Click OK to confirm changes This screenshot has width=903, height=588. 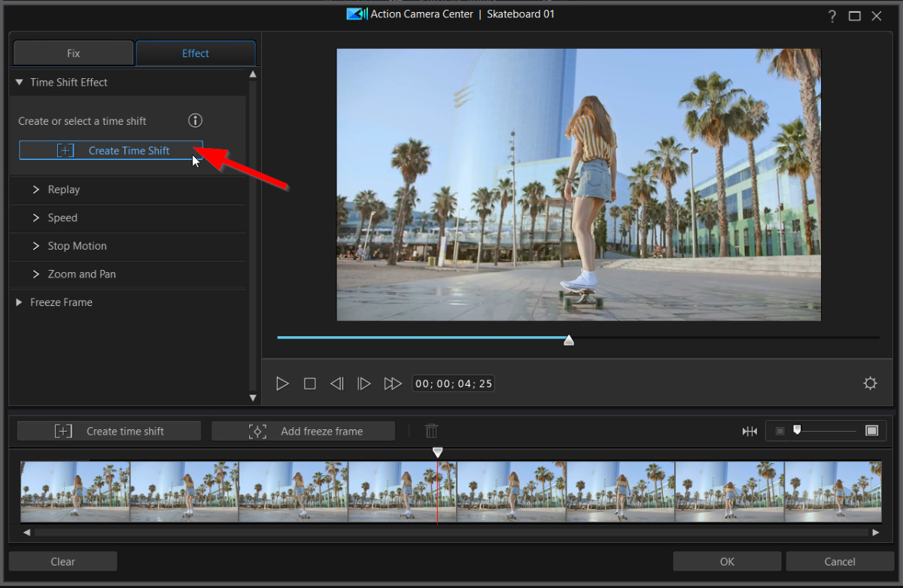[727, 562]
